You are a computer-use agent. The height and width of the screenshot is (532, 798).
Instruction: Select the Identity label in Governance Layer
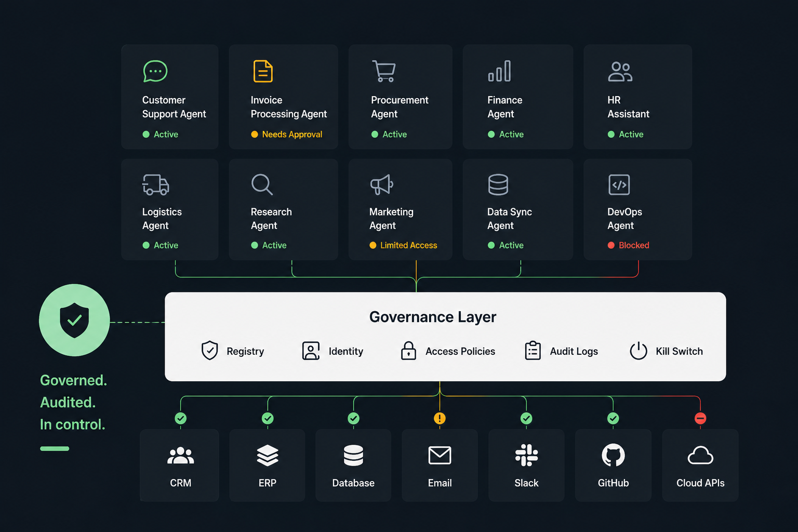point(346,352)
